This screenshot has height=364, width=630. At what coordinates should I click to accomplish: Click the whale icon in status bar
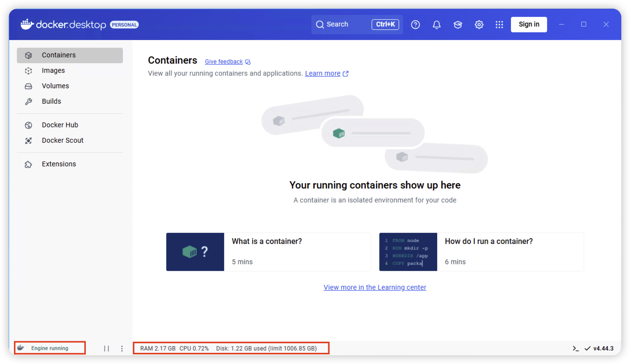(x=20, y=348)
